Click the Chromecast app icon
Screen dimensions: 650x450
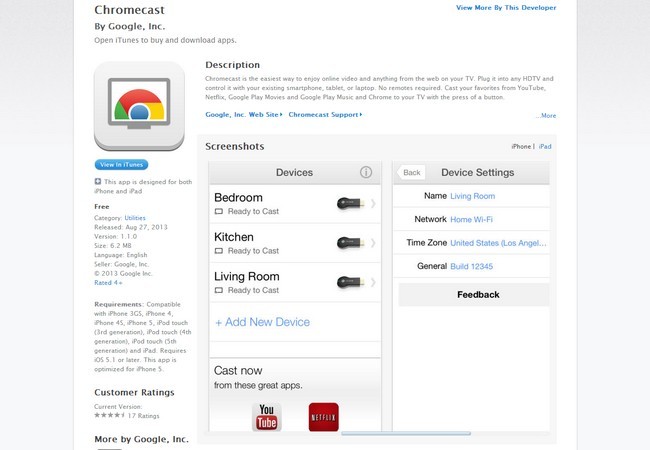click(139, 106)
